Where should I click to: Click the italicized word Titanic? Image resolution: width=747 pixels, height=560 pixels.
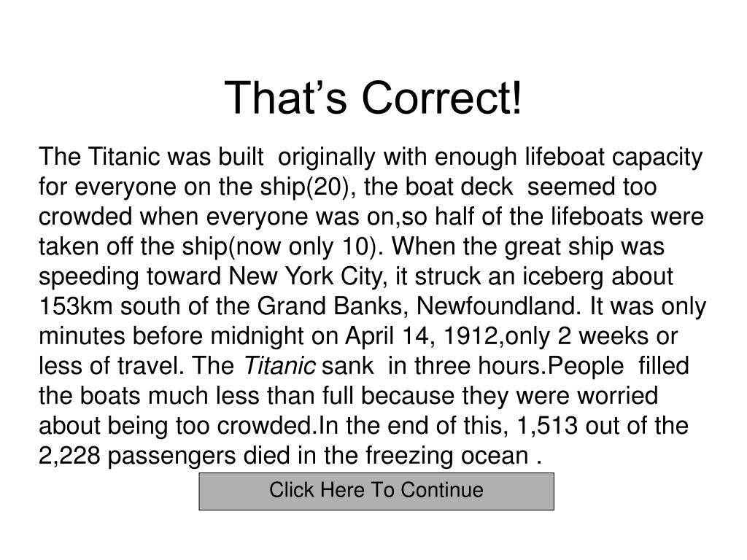pos(279,366)
